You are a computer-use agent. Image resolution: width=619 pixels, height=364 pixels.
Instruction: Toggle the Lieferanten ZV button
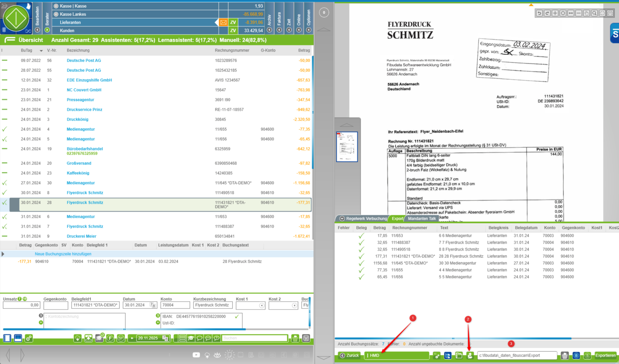(233, 22)
